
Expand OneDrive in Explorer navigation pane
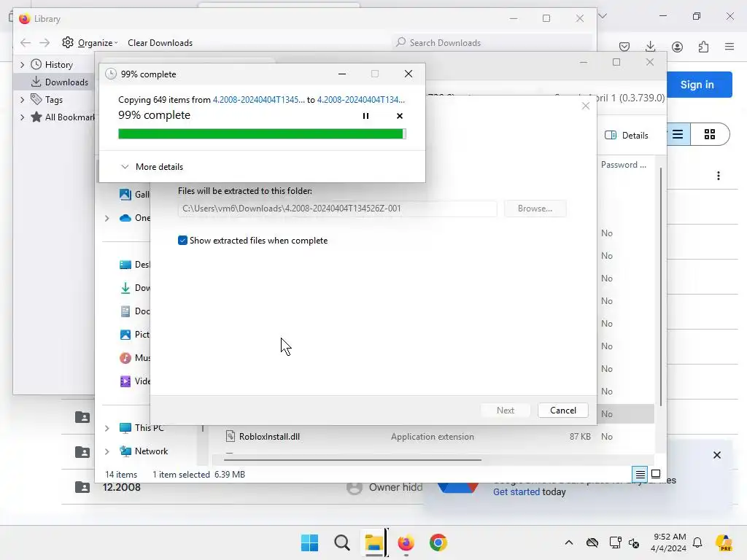pyautogui.click(x=107, y=218)
